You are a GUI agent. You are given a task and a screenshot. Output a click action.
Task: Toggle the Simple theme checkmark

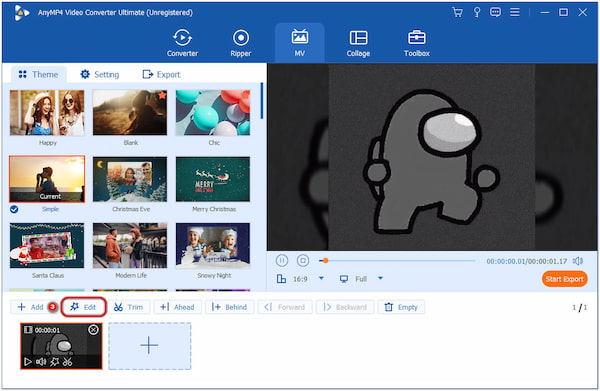pyautogui.click(x=14, y=209)
